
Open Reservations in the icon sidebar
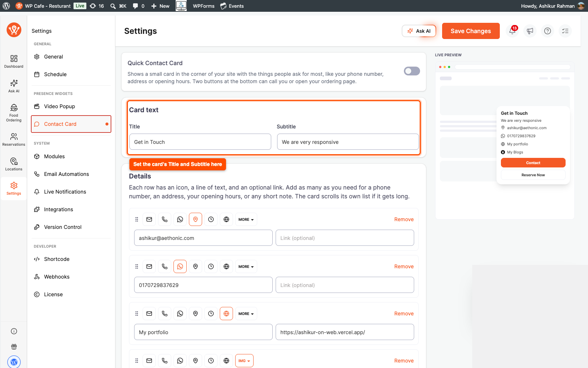(14, 139)
